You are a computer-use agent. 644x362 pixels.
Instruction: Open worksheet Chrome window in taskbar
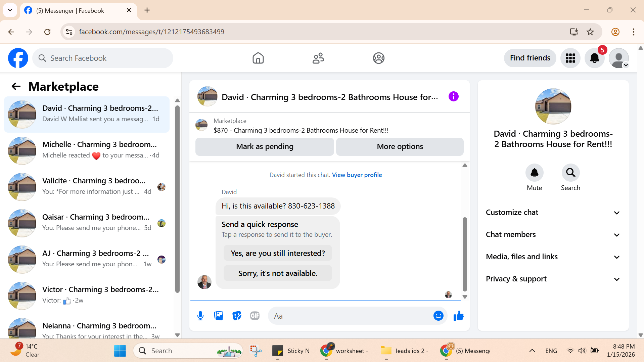click(x=344, y=351)
